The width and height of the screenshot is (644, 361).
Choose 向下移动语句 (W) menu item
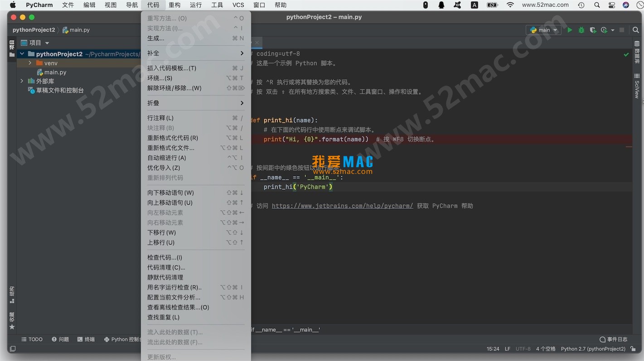point(196,193)
